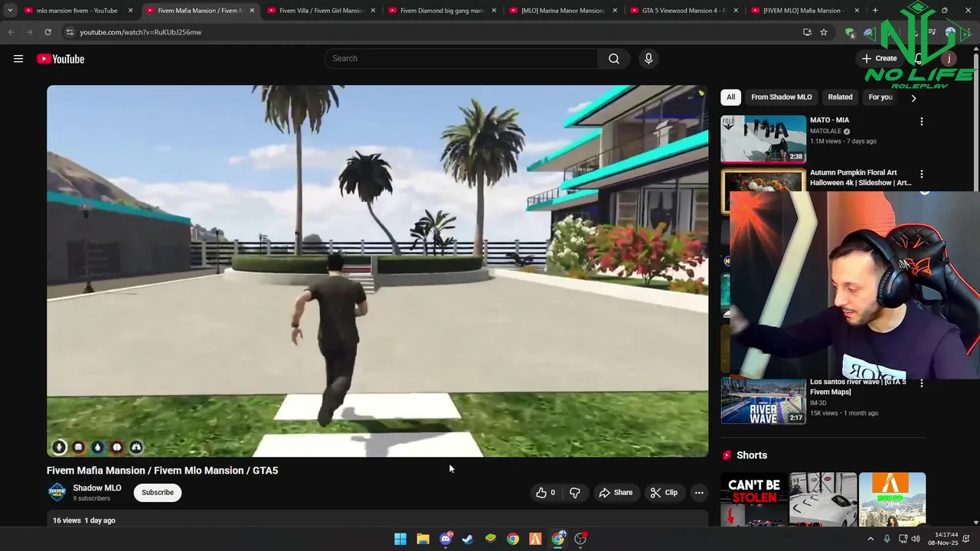Click the install/cast icon in the address bar

pos(807,32)
